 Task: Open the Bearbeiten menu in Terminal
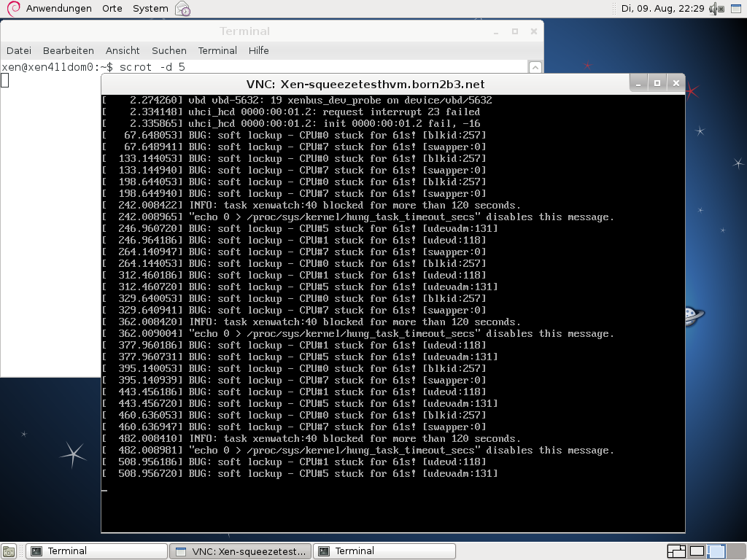pos(69,50)
